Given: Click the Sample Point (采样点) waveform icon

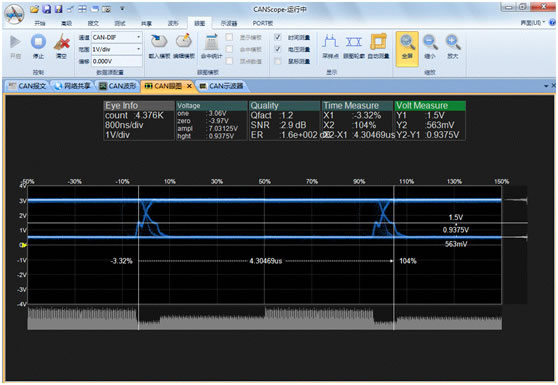Looking at the screenshot, I should (330, 46).
